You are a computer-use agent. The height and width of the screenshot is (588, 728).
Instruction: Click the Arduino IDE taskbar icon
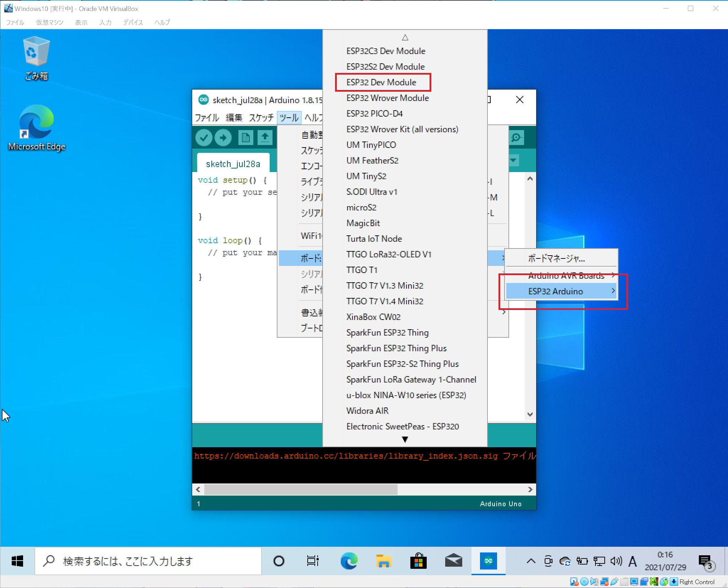click(488, 561)
